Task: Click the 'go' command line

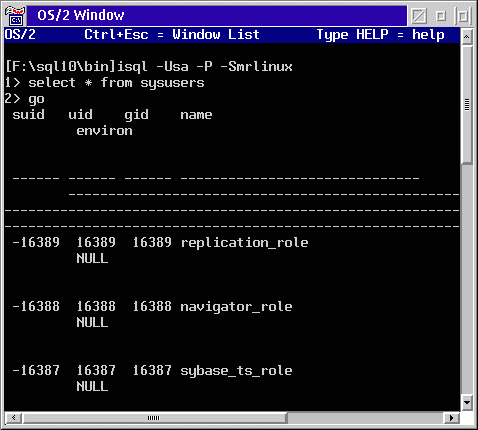Action: tap(25, 99)
